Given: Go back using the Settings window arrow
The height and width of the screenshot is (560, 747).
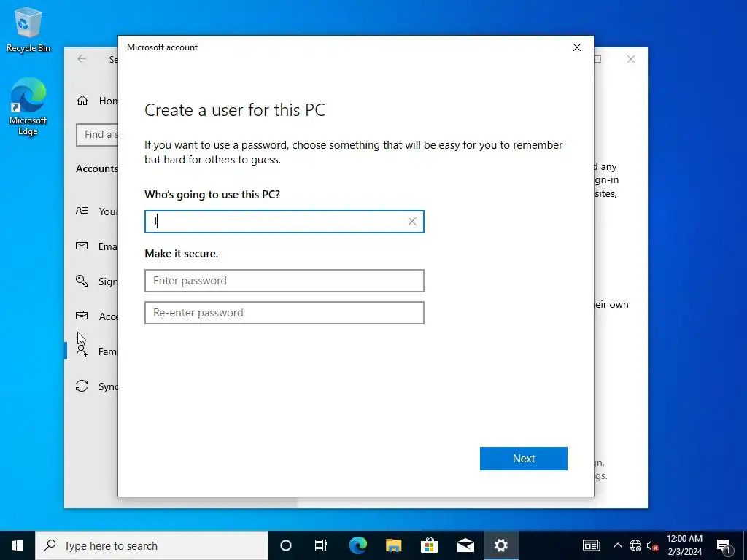Looking at the screenshot, I should [x=82, y=59].
